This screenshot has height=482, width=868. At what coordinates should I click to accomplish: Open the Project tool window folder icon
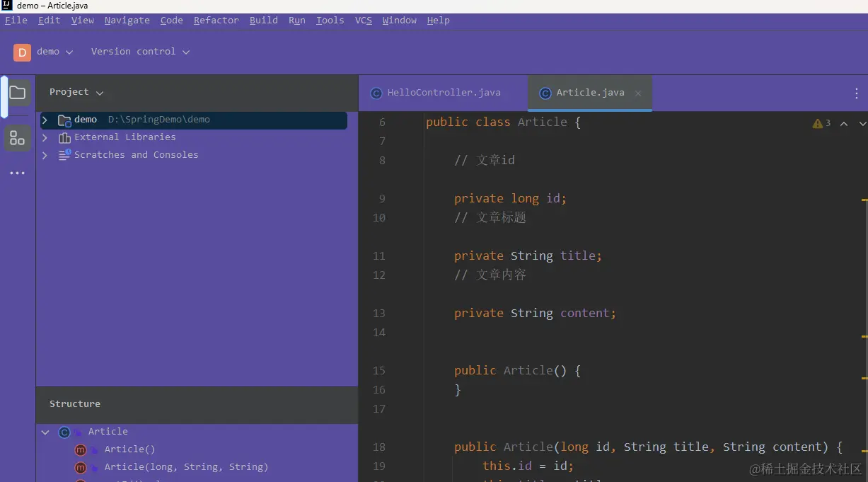(x=18, y=93)
